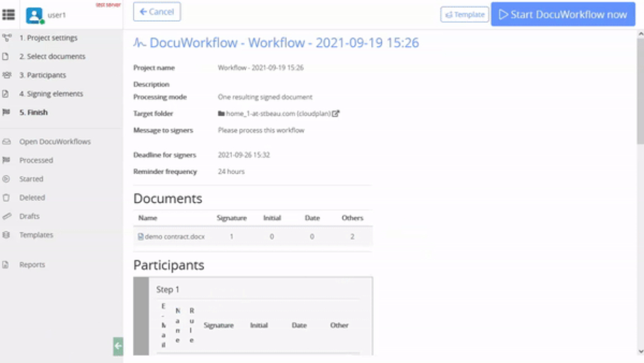Click the Other column header in Step 1
644x363 pixels.
[339, 325]
